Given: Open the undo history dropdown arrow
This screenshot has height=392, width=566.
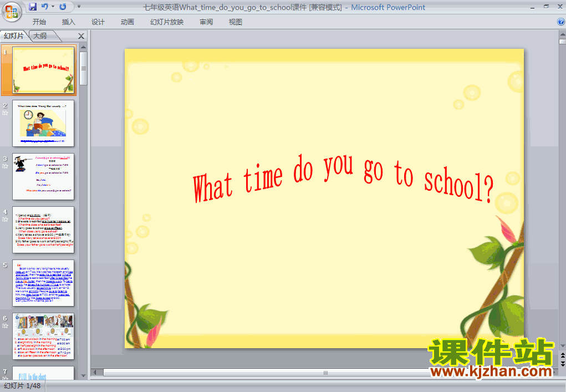Looking at the screenshot, I should tap(53, 7).
